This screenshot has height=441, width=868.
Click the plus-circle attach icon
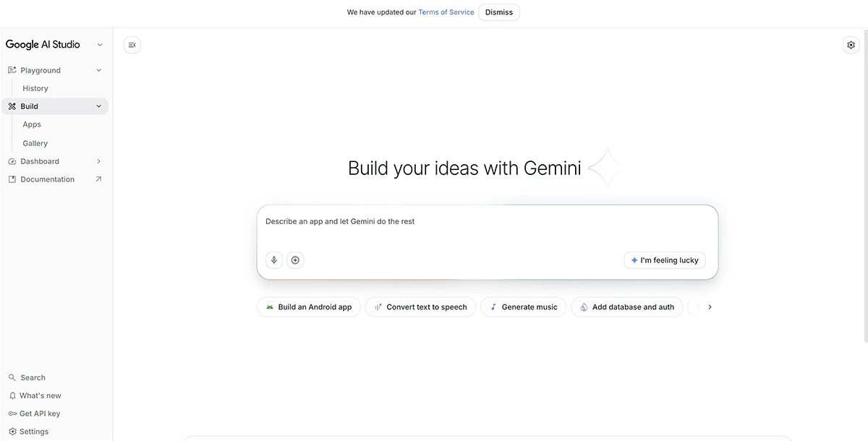295,260
